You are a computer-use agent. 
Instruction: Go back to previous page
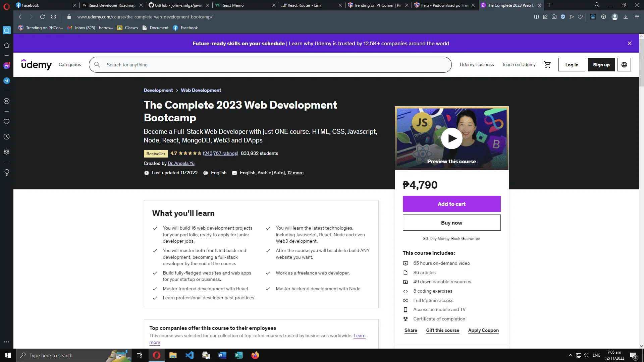tap(20, 17)
